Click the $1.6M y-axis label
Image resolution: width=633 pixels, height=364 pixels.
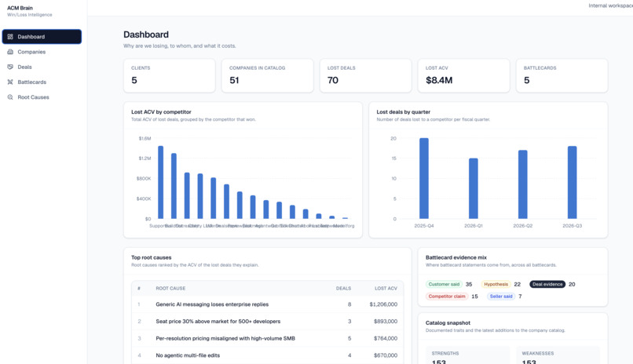click(x=145, y=138)
